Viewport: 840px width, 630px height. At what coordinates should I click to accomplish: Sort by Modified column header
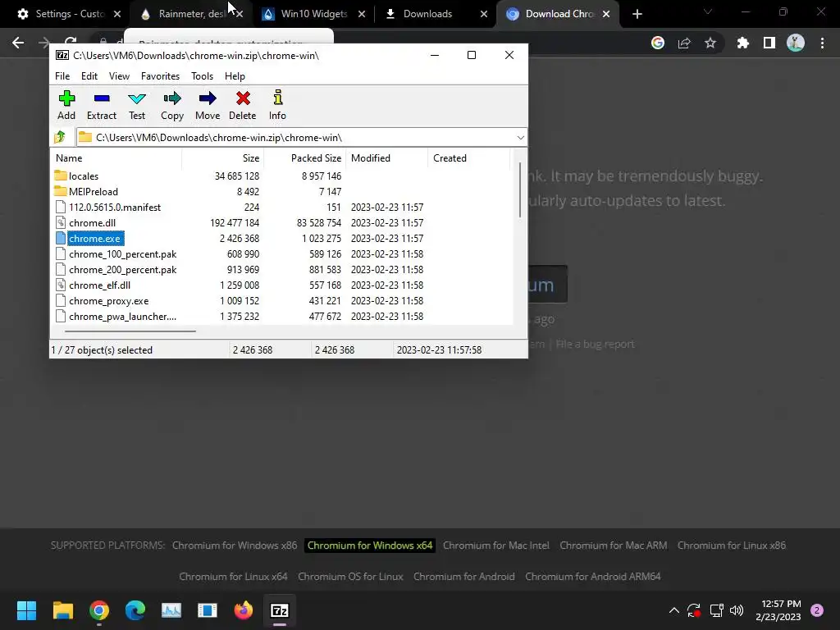pos(387,158)
